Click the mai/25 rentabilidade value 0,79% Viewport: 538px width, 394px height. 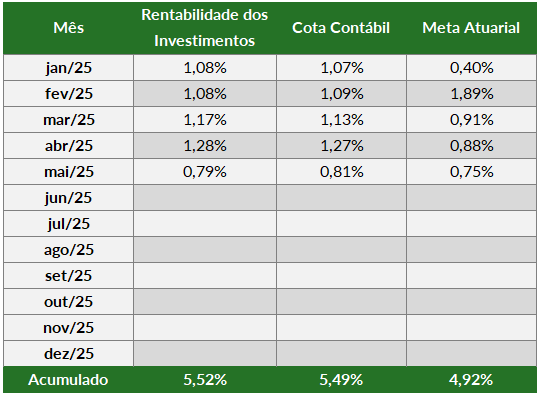point(205,172)
